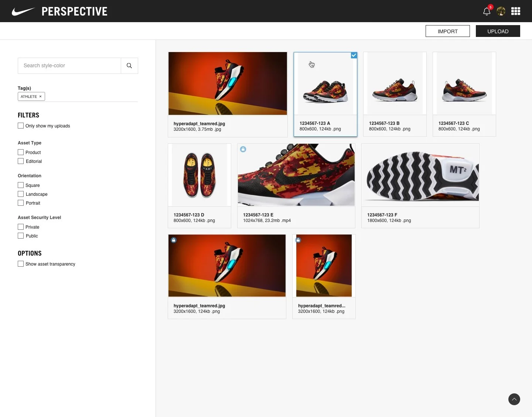Screen dimensions: 532x417
Task: Remove the ATHLETE tag
Action: pyautogui.click(x=40, y=96)
